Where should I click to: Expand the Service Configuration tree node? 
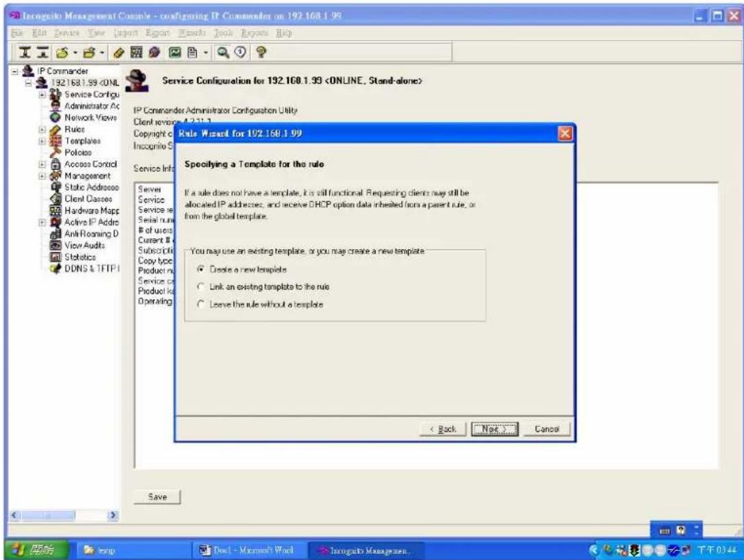(x=42, y=94)
